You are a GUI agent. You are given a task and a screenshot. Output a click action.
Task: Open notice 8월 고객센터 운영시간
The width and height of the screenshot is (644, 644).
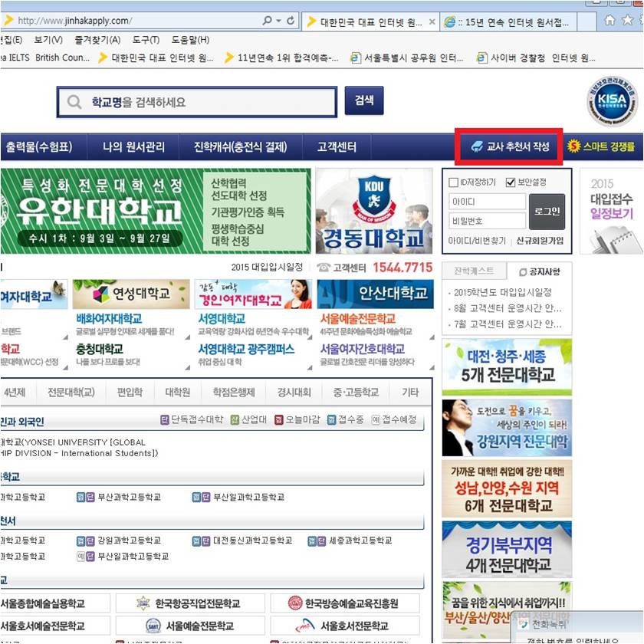click(x=508, y=308)
